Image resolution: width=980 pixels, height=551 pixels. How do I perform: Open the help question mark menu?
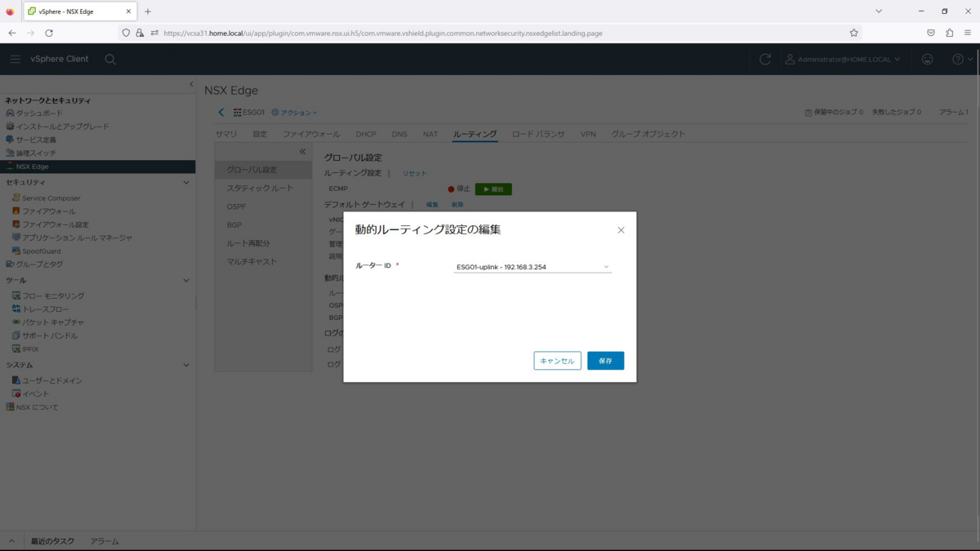point(962,60)
